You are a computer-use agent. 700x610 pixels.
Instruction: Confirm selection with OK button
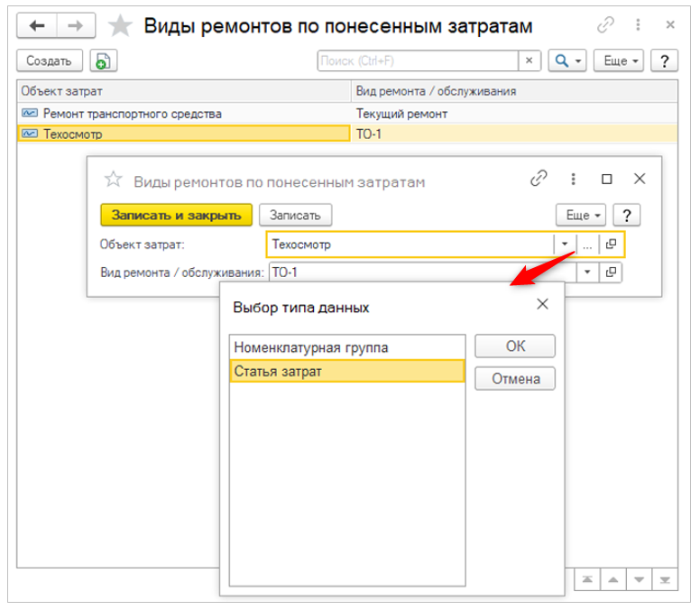pos(515,347)
